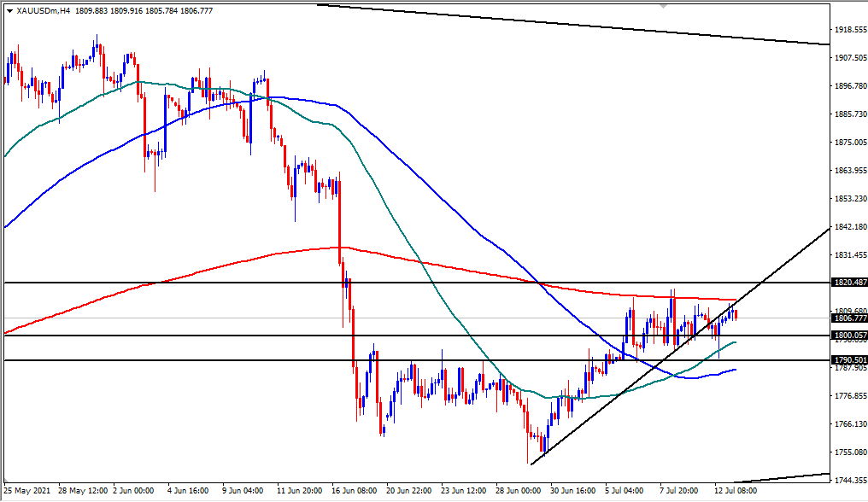Click the 1806.777 current price label
This screenshot has width=868, height=502.
pos(850,318)
